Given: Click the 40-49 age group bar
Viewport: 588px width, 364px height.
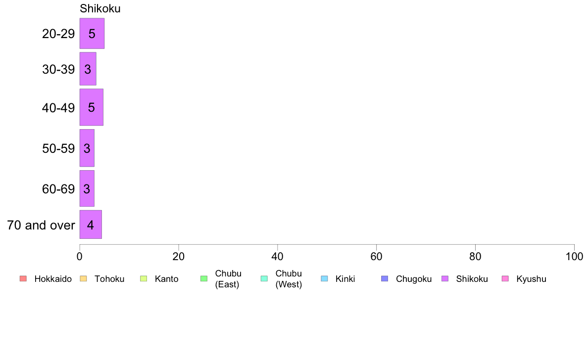Looking at the screenshot, I should coord(91,107).
